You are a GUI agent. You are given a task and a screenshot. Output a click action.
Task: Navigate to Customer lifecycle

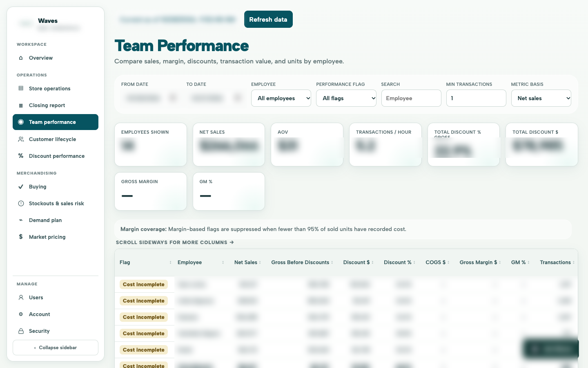(56, 139)
